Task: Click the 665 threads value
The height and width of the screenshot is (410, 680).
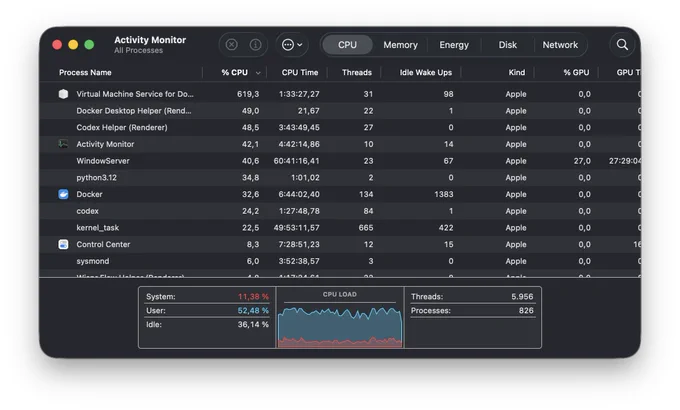Action: (x=366, y=227)
